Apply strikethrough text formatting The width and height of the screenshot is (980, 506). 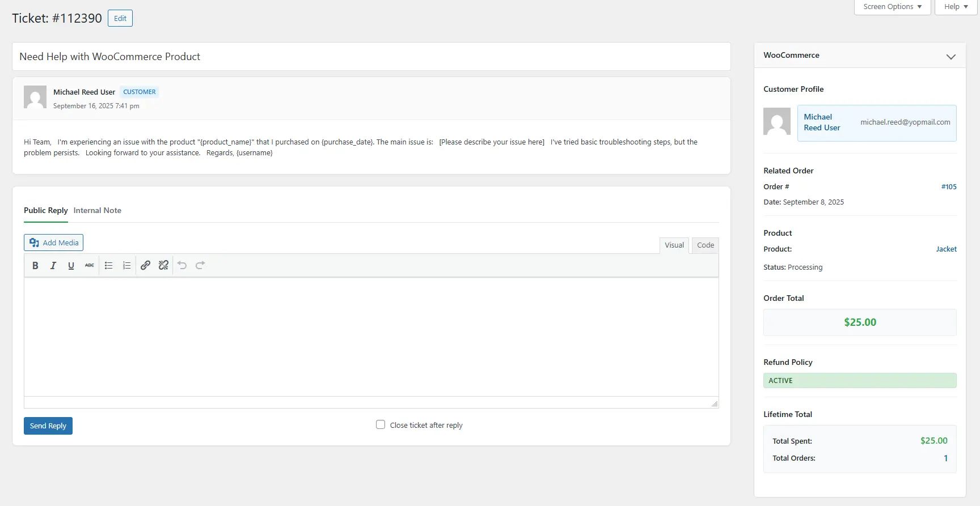(89, 265)
